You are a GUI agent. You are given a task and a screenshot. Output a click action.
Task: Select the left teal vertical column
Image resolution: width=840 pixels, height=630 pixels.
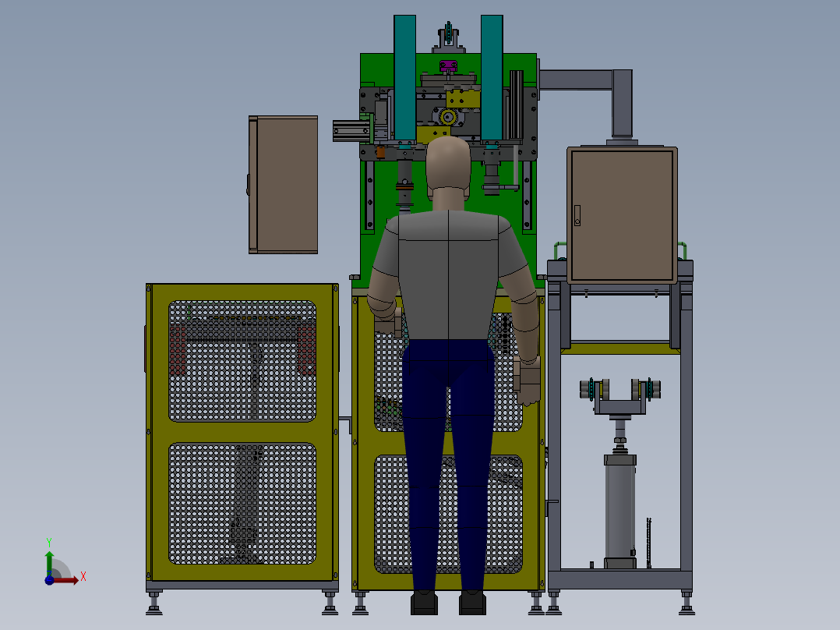coord(405,78)
